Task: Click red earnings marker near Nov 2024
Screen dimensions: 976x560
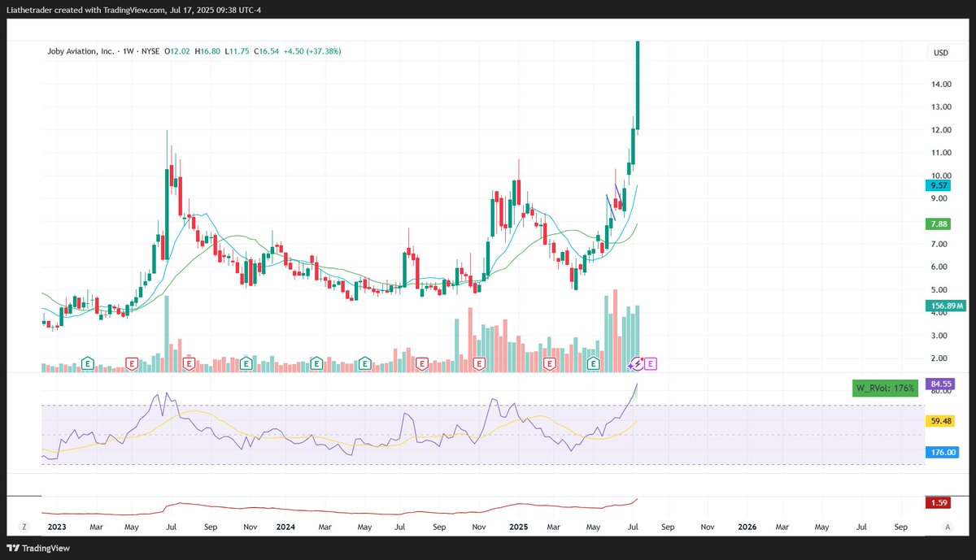Action: (480, 362)
